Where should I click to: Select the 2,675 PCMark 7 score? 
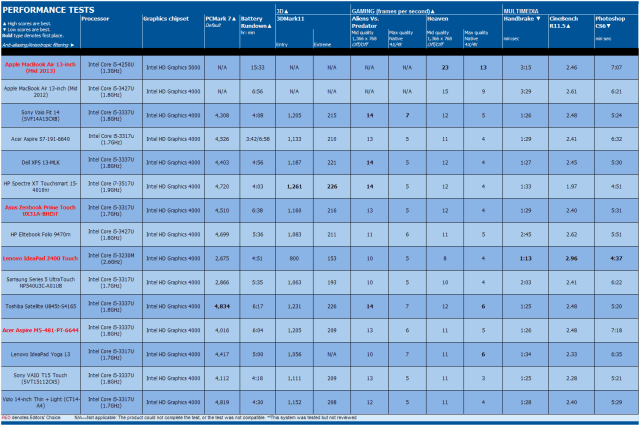click(x=222, y=258)
